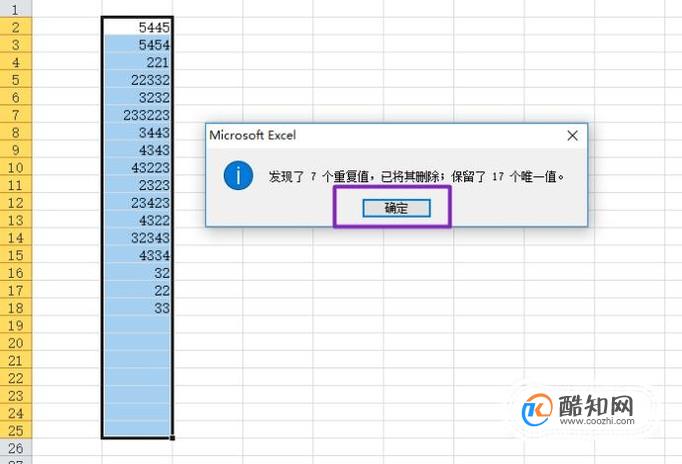The image size is (682, 464).
Task: Select the cell containing 5445
Action: (137, 27)
